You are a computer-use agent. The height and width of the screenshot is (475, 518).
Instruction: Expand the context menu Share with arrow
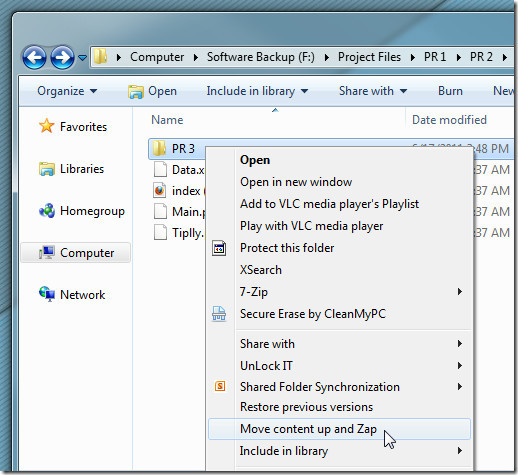point(460,344)
